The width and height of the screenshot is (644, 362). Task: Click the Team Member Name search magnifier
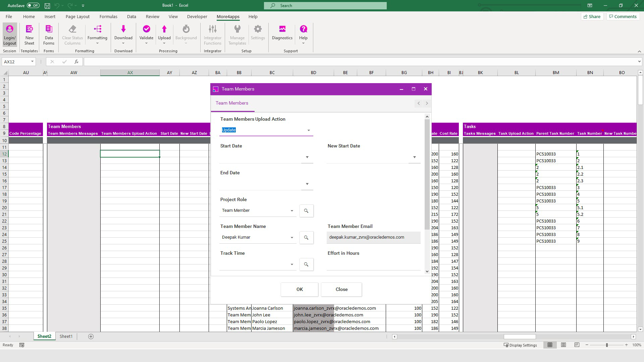[x=306, y=238]
